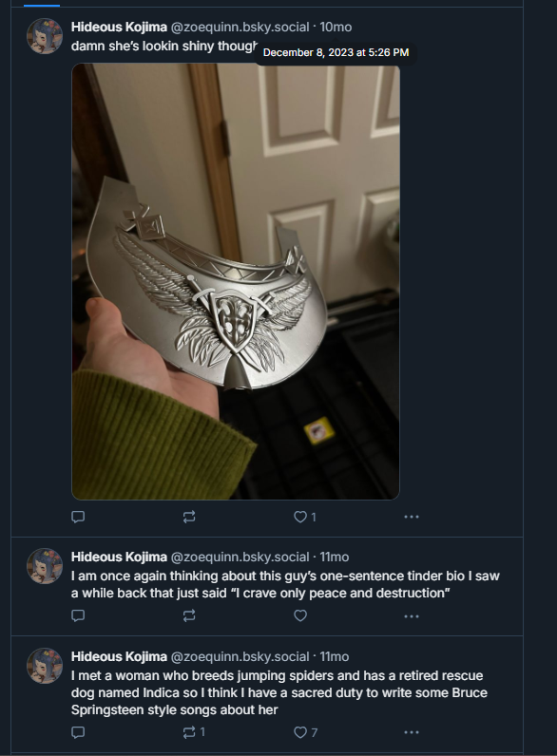The image size is (557, 756).
Task: Open the 10mo timestamp on first post
Action: point(336,27)
